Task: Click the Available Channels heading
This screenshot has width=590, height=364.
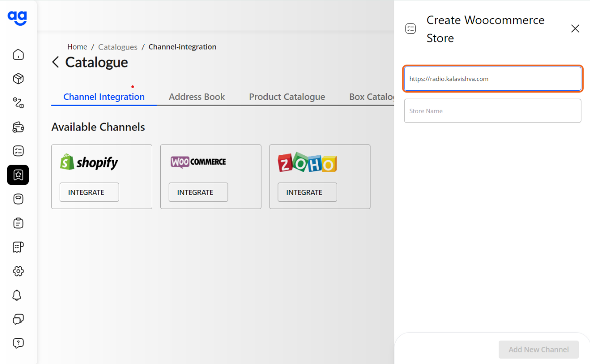Action: [x=98, y=127]
